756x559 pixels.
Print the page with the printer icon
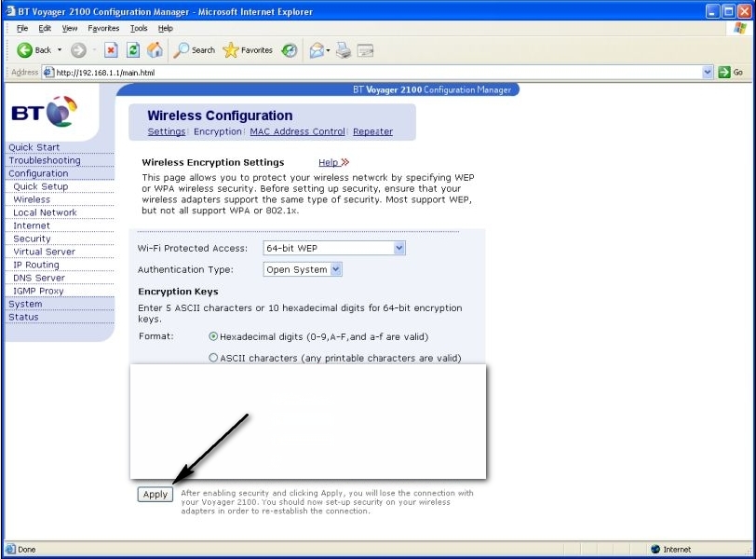point(344,50)
